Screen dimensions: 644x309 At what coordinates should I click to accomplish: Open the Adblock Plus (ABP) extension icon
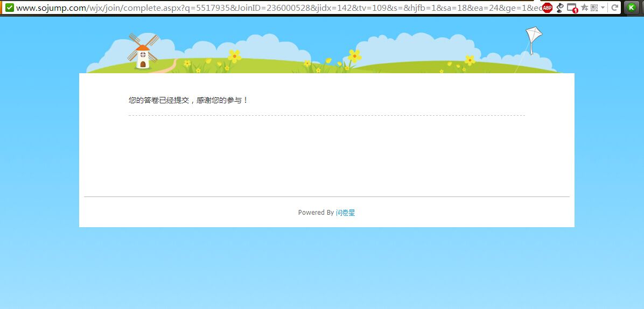pyautogui.click(x=547, y=8)
